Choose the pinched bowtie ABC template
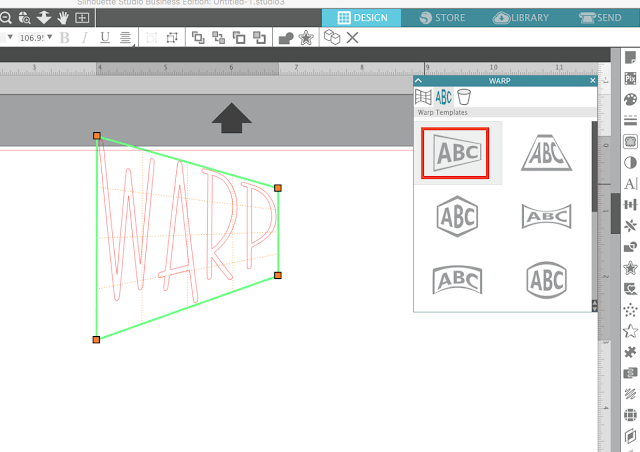The height and width of the screenshot is (452, 640). pyautogui.click(x=547, y=216)
